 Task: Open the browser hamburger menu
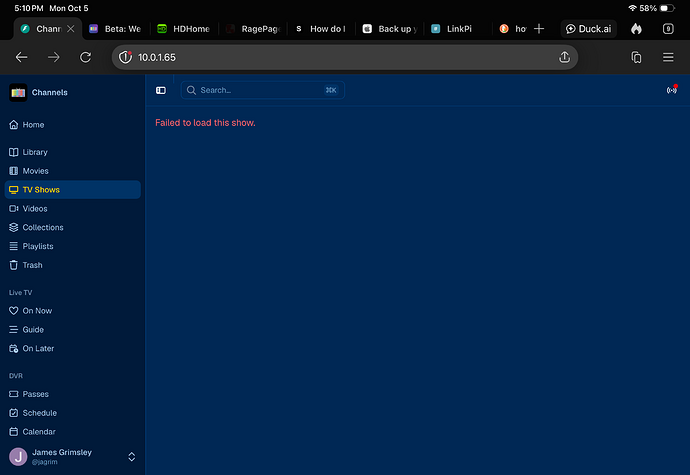(x=668, y=57)
